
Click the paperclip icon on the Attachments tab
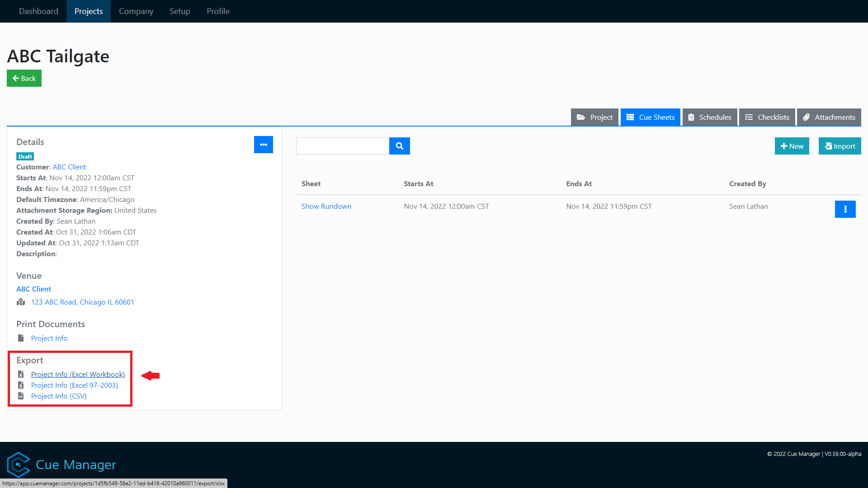(x=807, y=117)
